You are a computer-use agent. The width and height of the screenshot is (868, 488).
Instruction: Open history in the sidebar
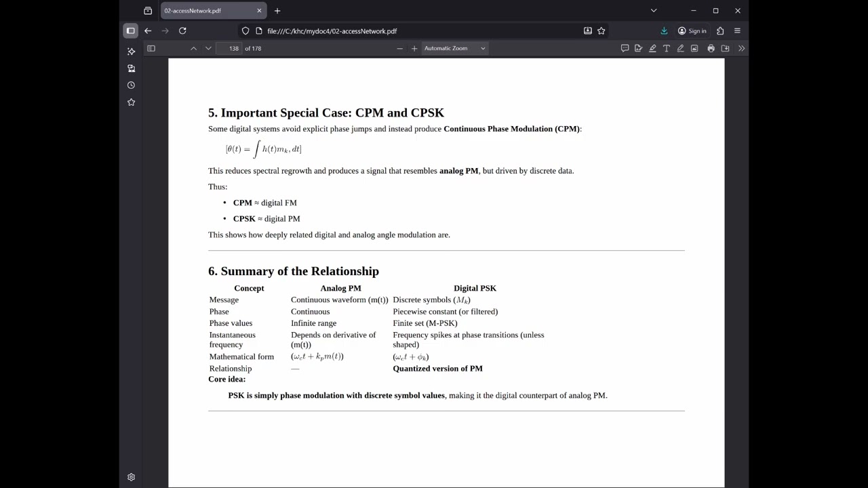pyautogui.click(x=131, y=85)
